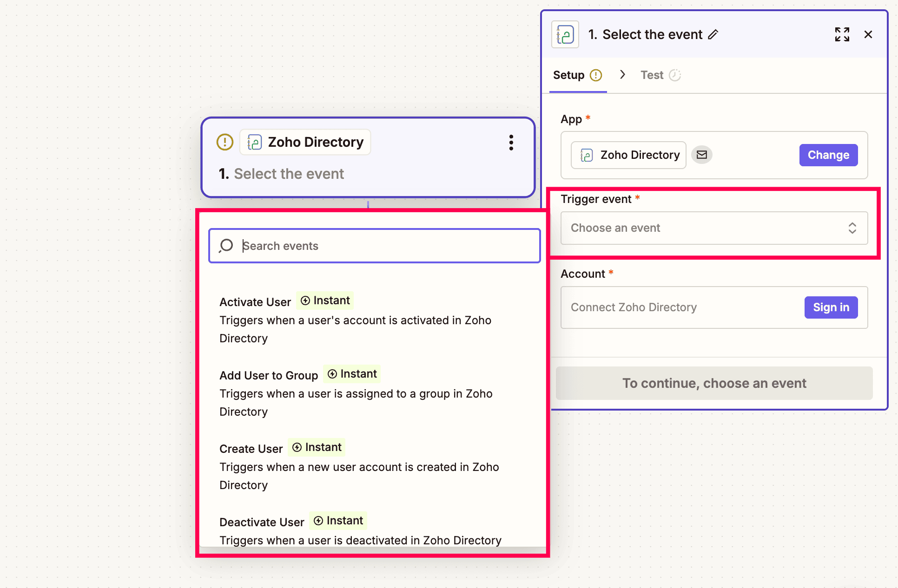This screenshot has height=588, width=898.
Task: Click the Zoho Directory logo in panel header
Action: pyautogui.click(x=565, y=34)
